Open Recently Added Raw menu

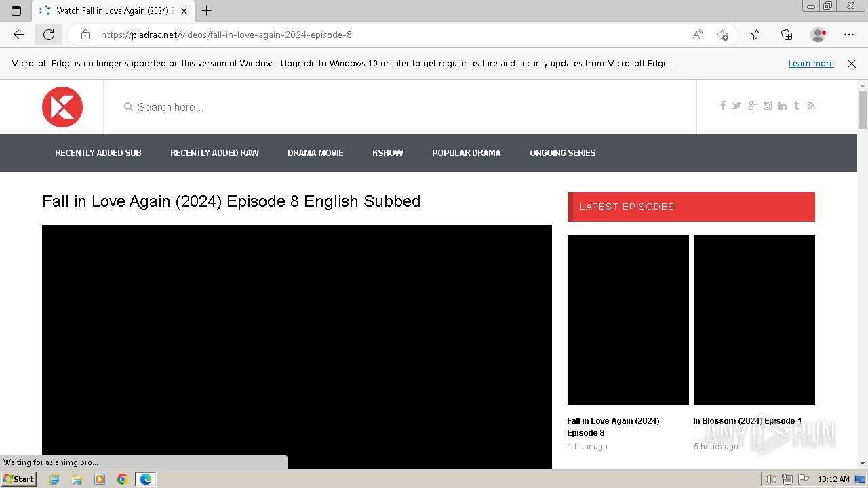coord(214,153)
